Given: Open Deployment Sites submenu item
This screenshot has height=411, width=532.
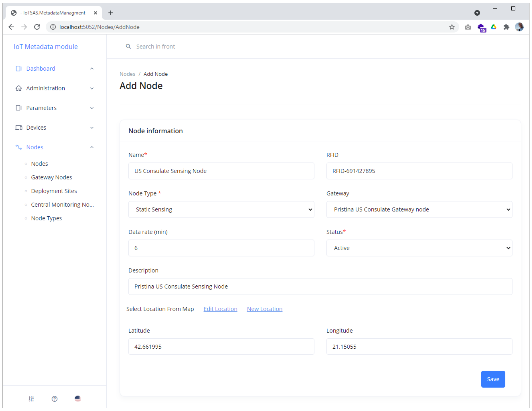Looking at the screenshot, I should click(54, 191).
